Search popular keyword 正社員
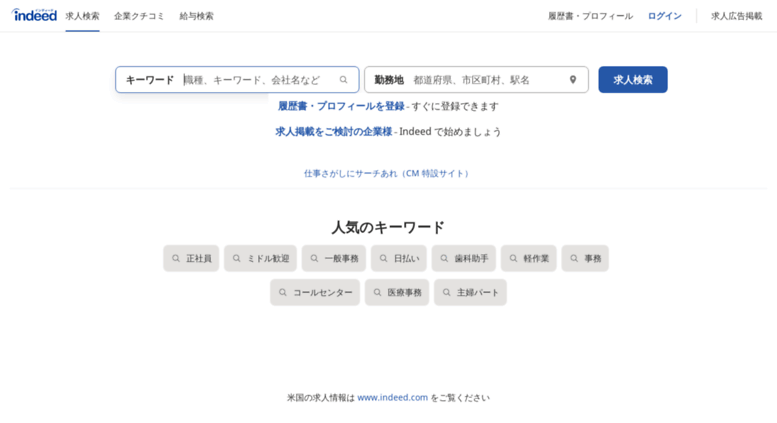This screenshot has width=777, height=423. 191,258
